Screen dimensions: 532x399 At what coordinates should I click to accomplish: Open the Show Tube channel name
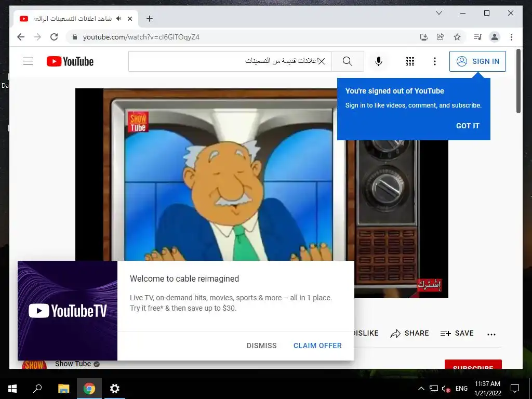[73, 364]
